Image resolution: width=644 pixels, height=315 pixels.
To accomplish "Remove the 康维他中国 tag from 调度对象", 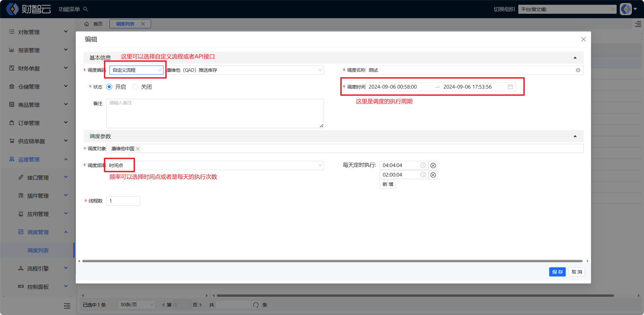I will (138, 149).
